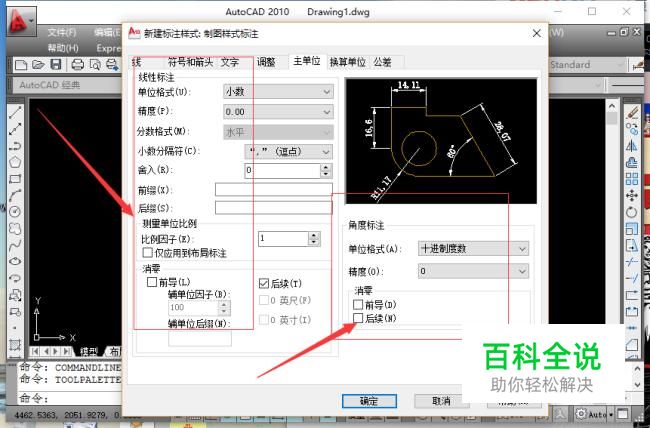Select the Trim tool
Screen dimensions: 650x428
point(632,262)
